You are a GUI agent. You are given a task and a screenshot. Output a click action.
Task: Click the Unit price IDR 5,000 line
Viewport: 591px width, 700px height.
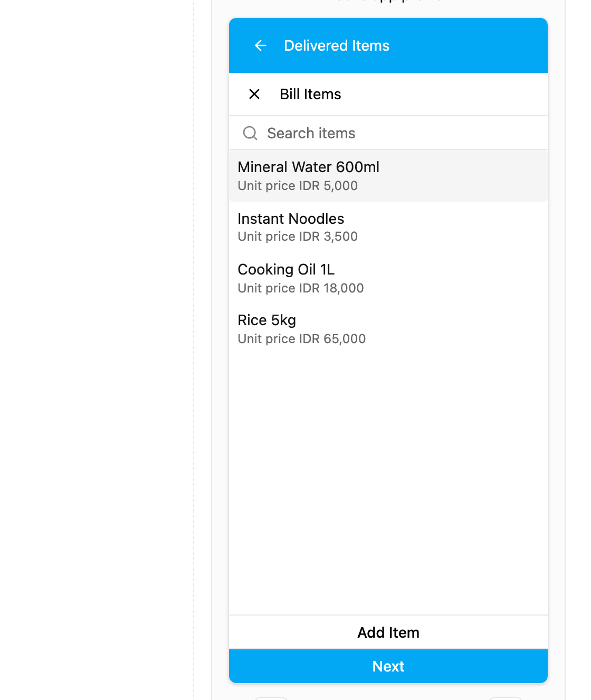point(298,186)
